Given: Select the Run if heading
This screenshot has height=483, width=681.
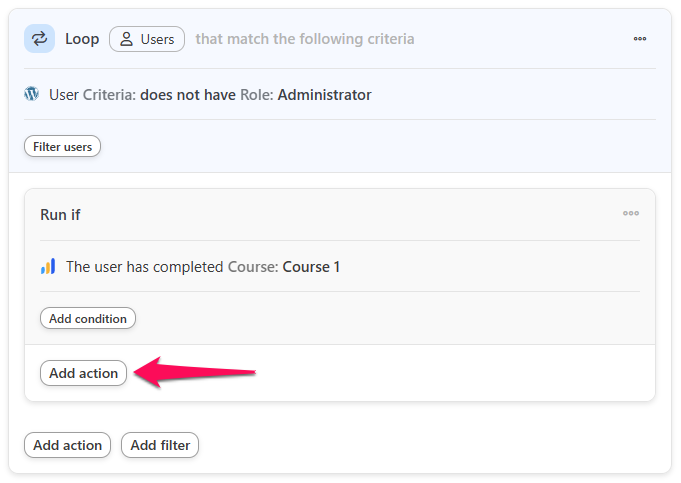Looking at the screenshot, I should point(60,215).
